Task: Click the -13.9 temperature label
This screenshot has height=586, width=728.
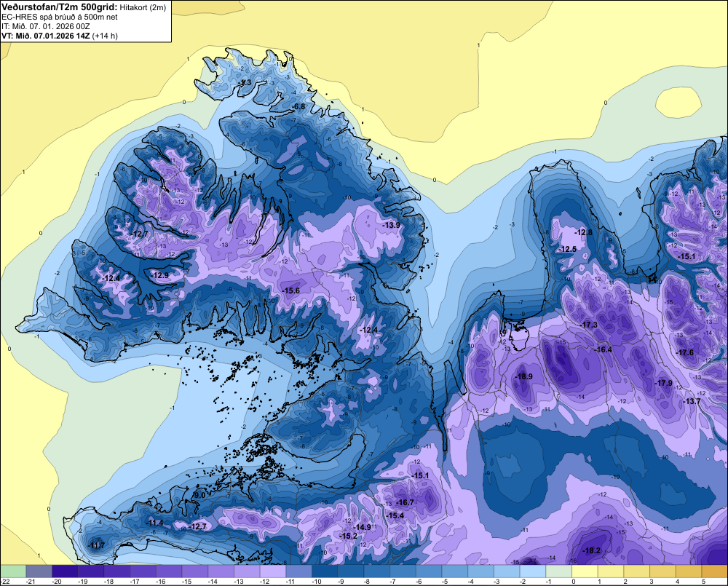Action: pyautogui.click(x=391, y=225)
